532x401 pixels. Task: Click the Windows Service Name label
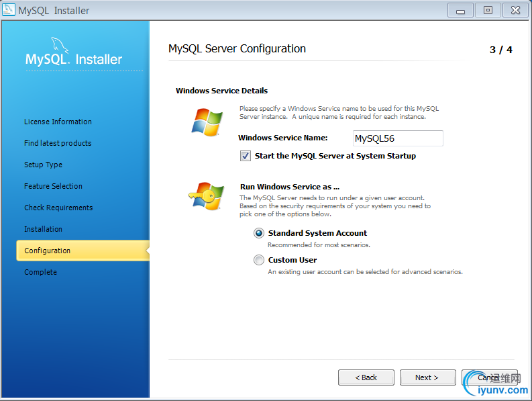pyautogui.click(x=282, y=138)
